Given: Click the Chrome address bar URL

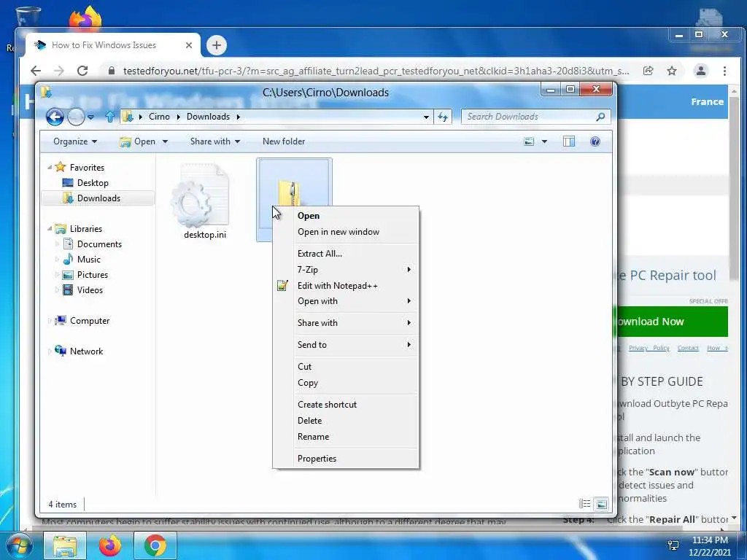Looking at the screenshot, I should pyautogui.click(x=376, y=71).
